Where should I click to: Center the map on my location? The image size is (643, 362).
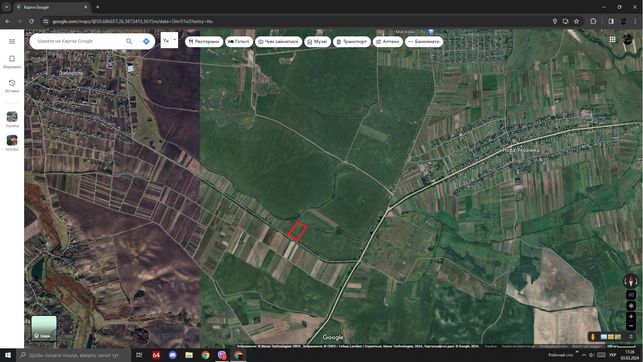pos(631,306)
